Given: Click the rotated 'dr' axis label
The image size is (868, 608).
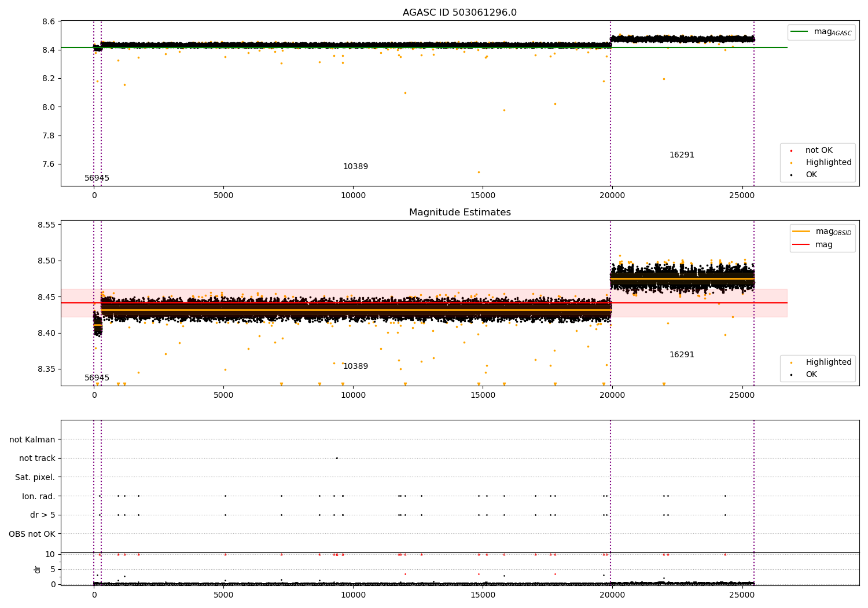Looking at the screenshot, I should [38, 569].
